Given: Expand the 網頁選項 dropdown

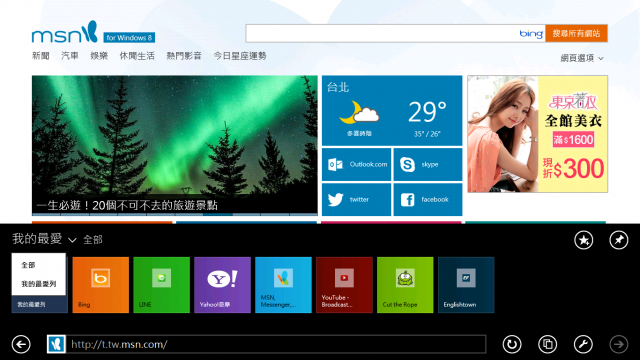Looking at the screenshot, I should point(582,58).
